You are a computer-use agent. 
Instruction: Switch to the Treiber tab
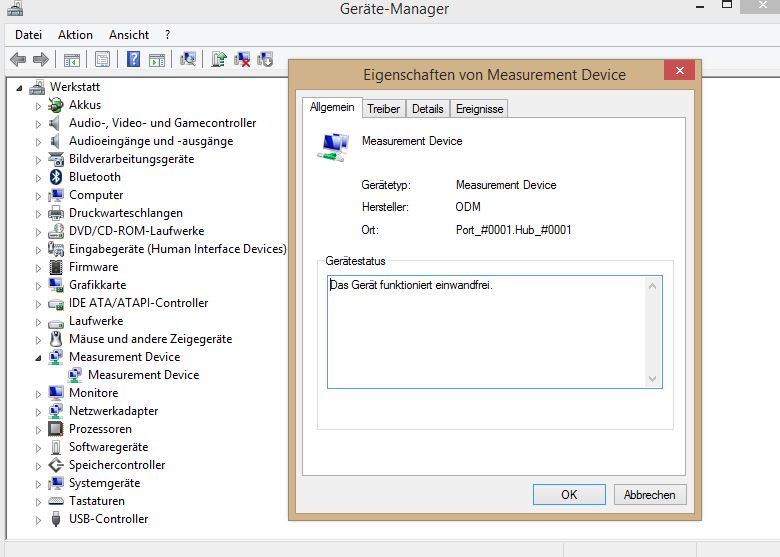coord(384,109)
